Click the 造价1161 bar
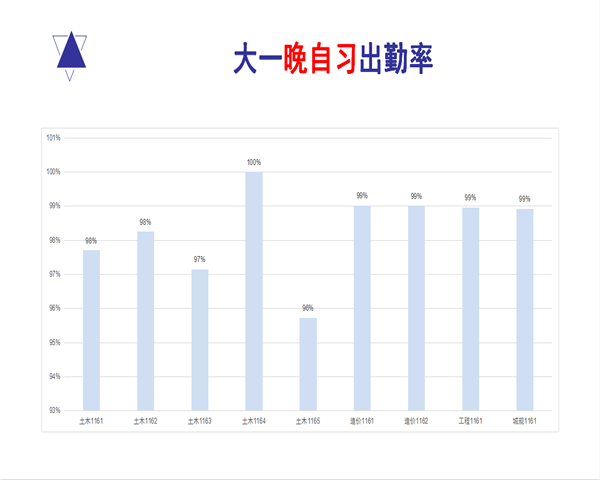This screenshot has width=600, height=480. tap(362, 308)
